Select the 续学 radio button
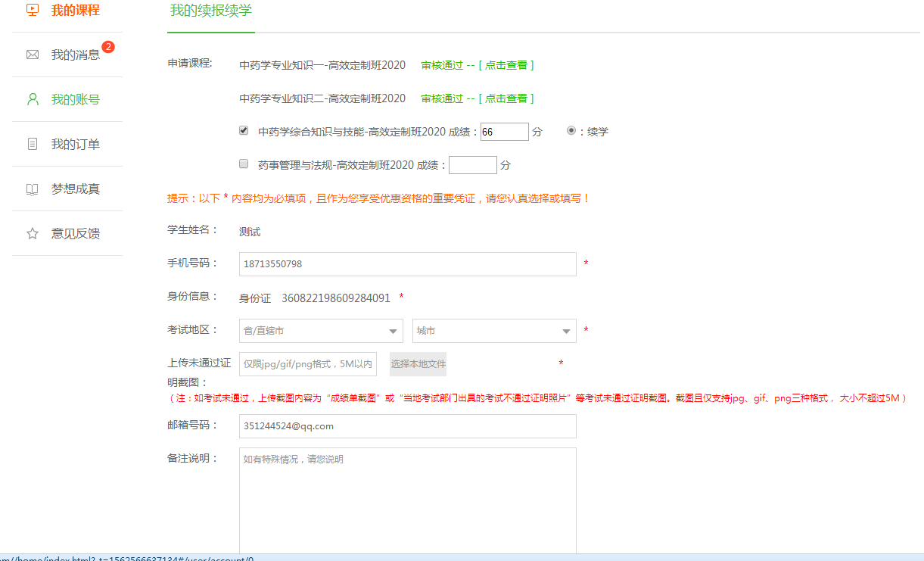The width and height of the screenshot is (924, 561). 571,130
